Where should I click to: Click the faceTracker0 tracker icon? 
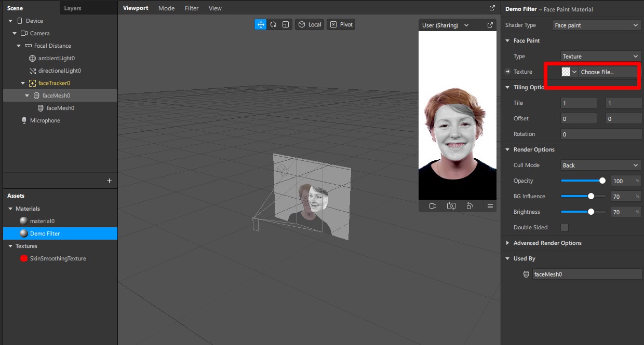point(32,83)
